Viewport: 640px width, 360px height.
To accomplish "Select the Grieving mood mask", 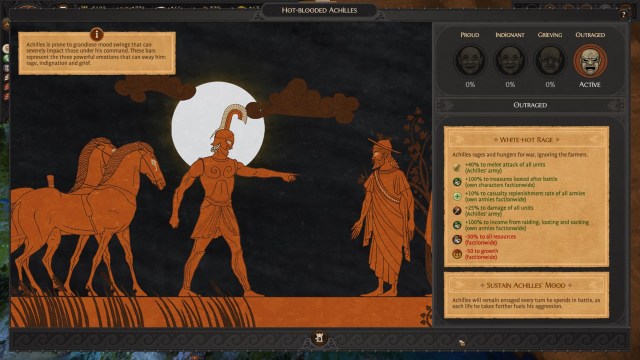I will (550, 61).
